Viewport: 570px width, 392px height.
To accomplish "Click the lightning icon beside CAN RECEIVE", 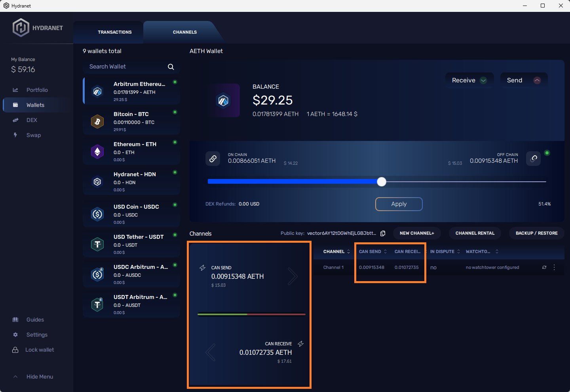I will point(301,344).
